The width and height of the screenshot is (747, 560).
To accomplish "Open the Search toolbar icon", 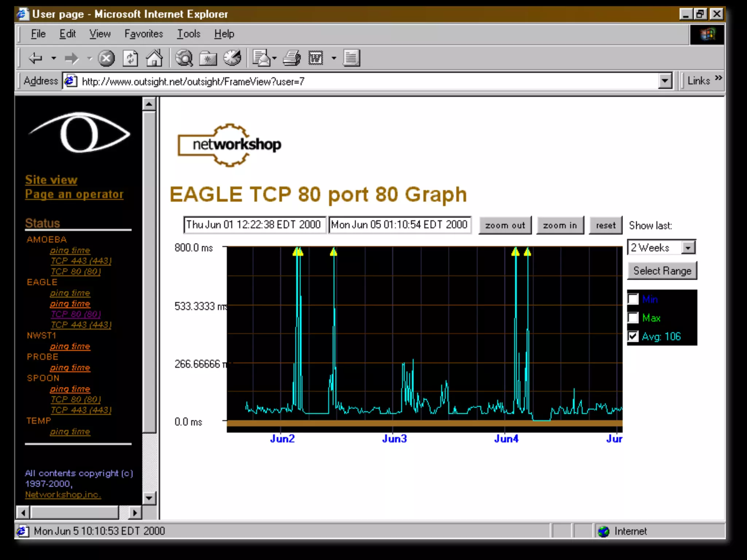I will click(184, 58).
